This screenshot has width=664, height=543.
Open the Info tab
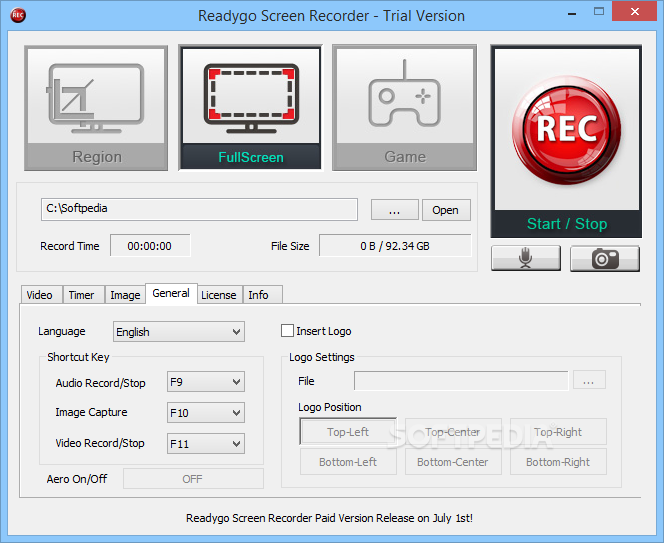click(x=262, y=295)
